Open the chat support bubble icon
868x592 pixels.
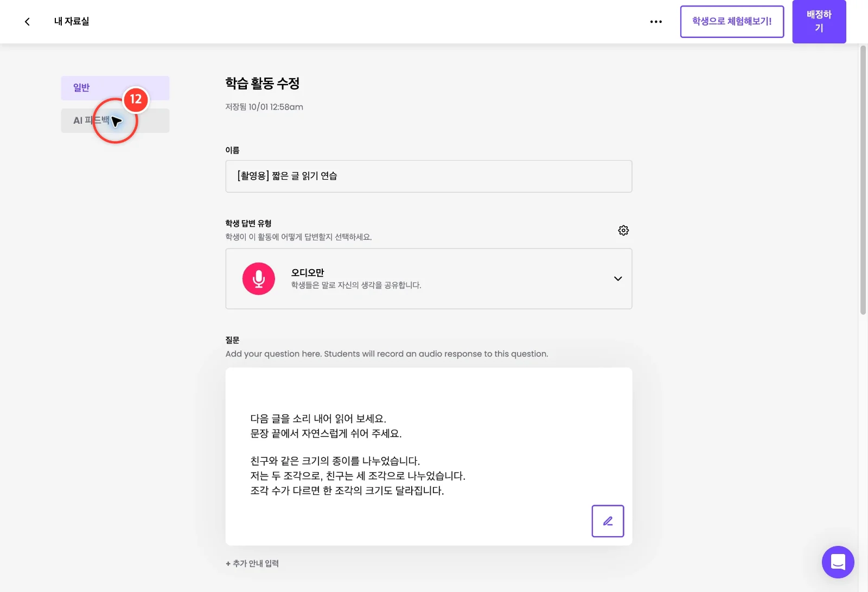point(838,562)
